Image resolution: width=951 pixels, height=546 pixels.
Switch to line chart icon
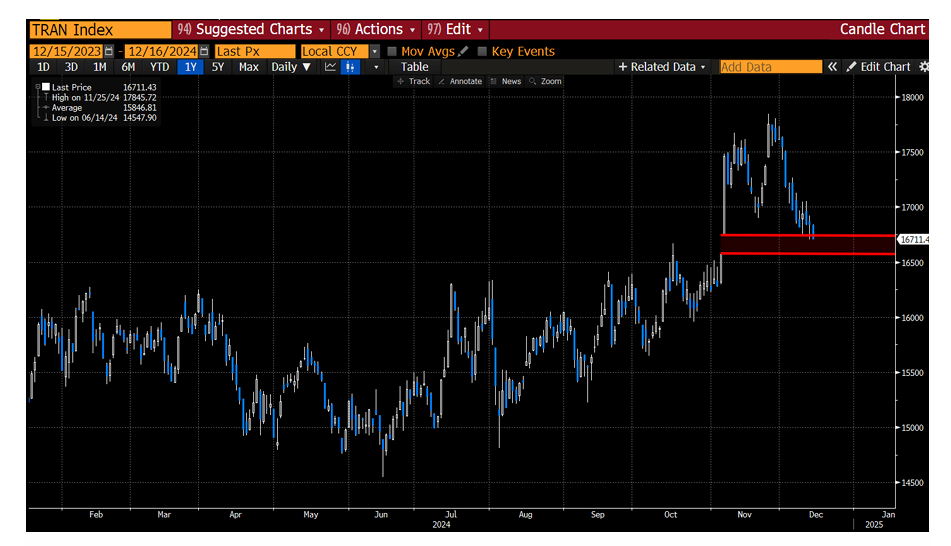click(330, 67)
